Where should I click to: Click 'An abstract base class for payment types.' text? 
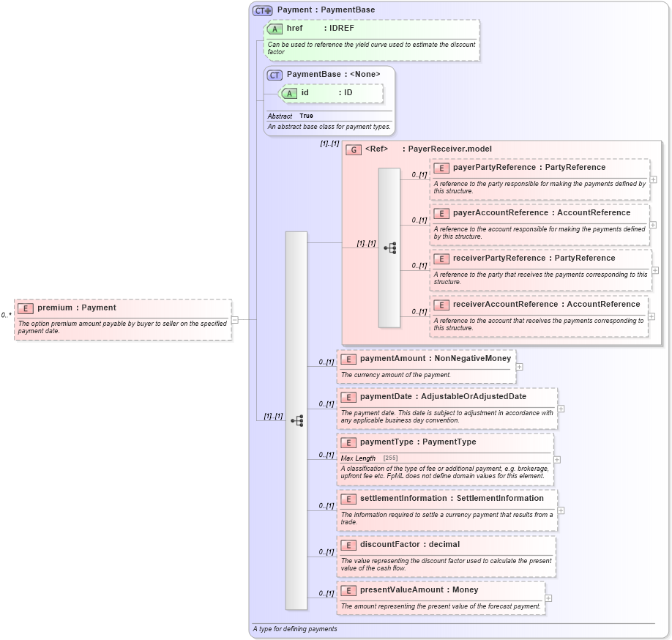[x=329, y=127]
